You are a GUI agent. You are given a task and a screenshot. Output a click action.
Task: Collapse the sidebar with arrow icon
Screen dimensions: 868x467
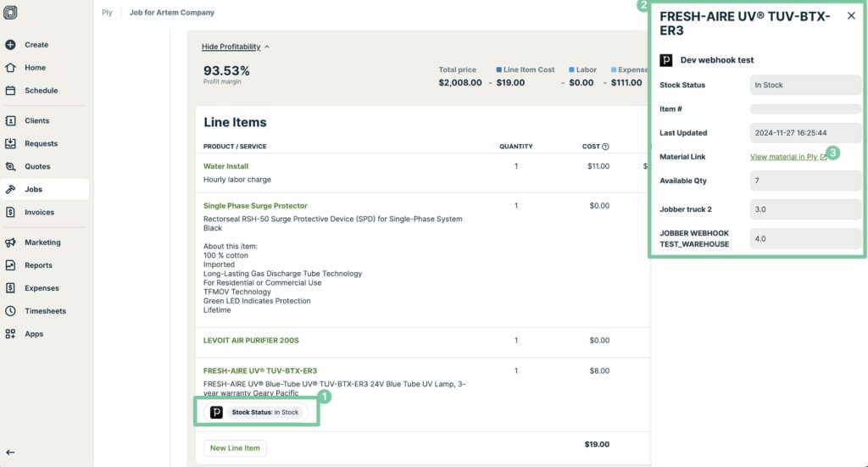tap(10, 453)
